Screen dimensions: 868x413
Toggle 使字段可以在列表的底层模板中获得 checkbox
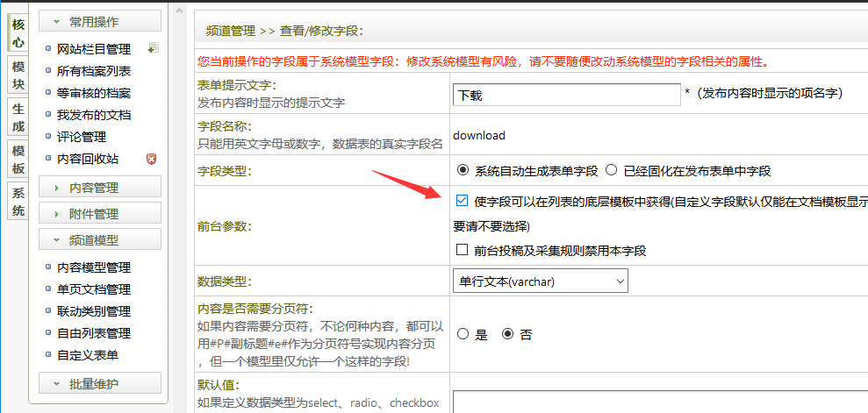click(463, 201)
